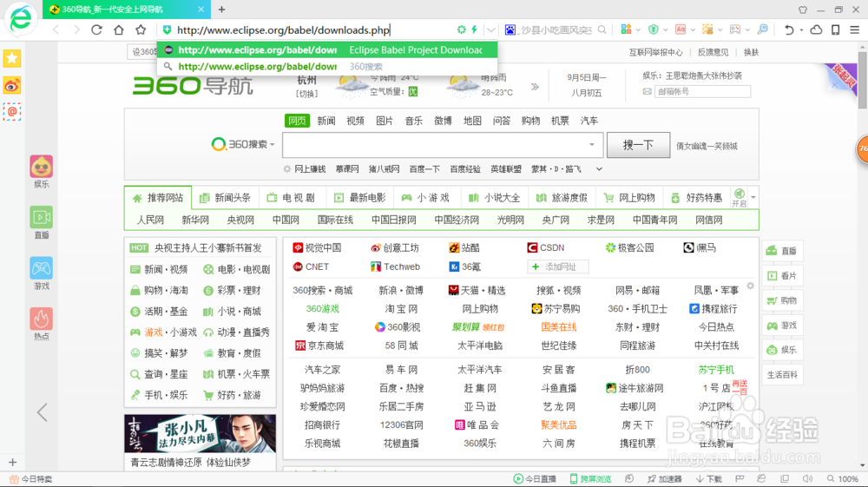Collapse sidebar with left chevron
The height and width of the screenshot is (487, 868).
[42, 412]
